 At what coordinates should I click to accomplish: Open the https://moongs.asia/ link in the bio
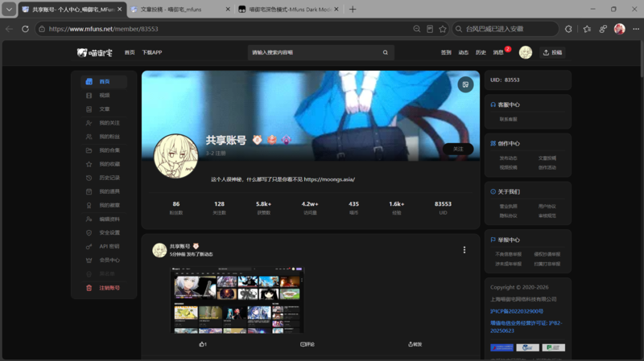(x=329, y=179)
